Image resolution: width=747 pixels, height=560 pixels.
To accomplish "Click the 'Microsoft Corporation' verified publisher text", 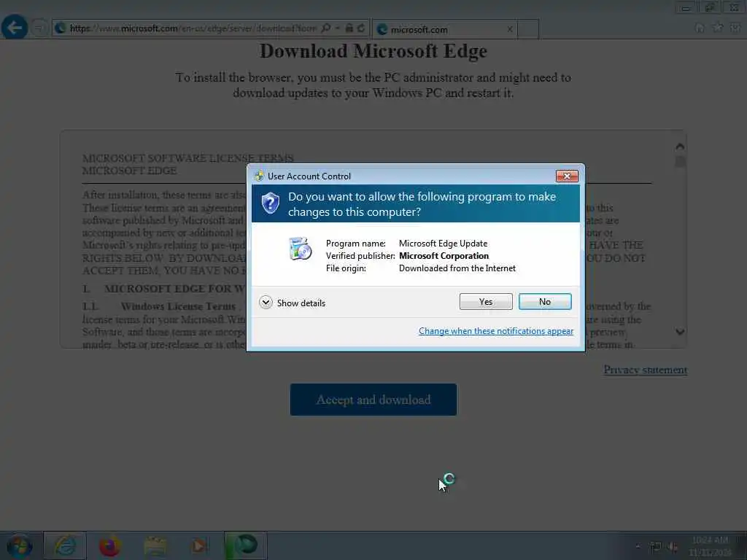I will pyautogui.click(x=444, y=256).
